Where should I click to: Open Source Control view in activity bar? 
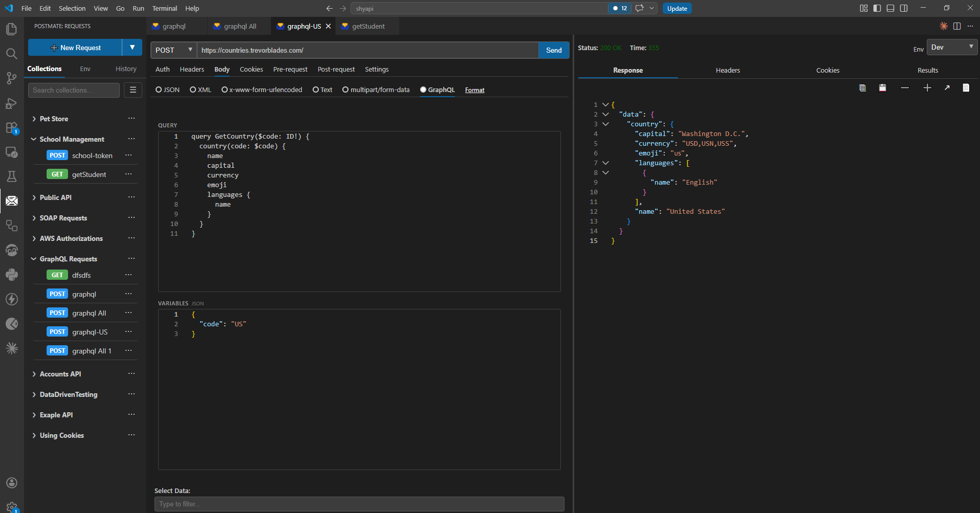11,78
